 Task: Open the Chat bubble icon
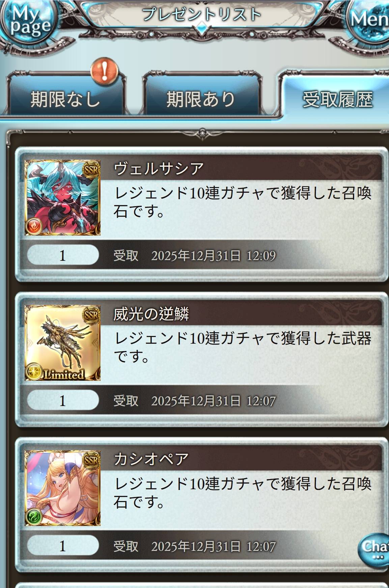pyautogui.click(x=374, y=549)
